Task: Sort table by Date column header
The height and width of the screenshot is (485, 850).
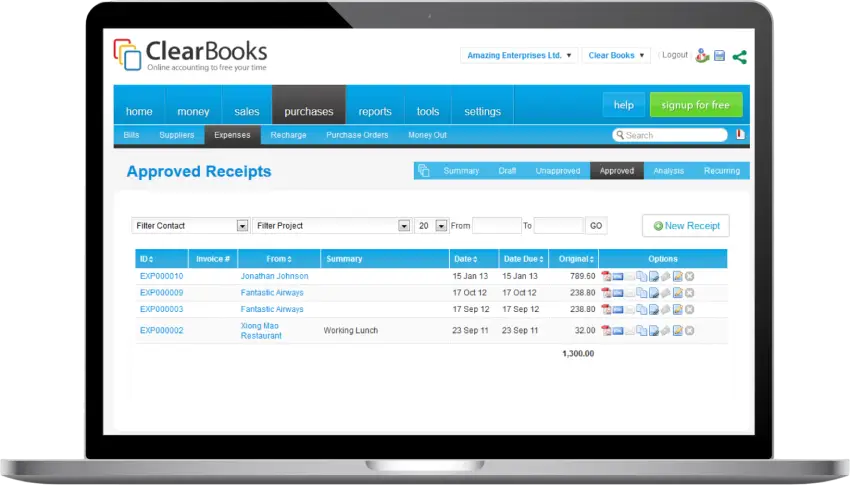Action: coord(466,259)
